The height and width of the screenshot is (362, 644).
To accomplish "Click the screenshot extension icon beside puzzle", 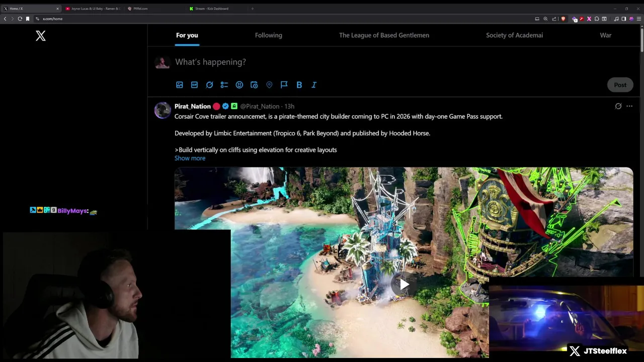I will pos(604,19).
